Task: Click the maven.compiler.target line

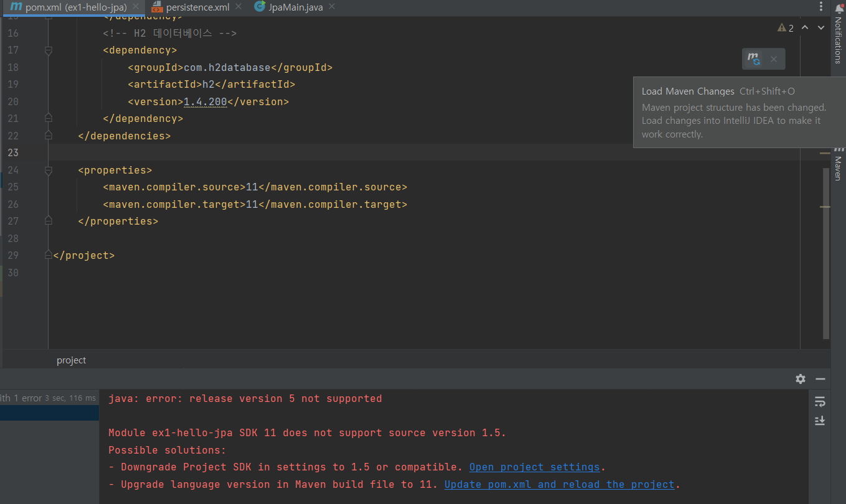Action: (x=255, y=204)
